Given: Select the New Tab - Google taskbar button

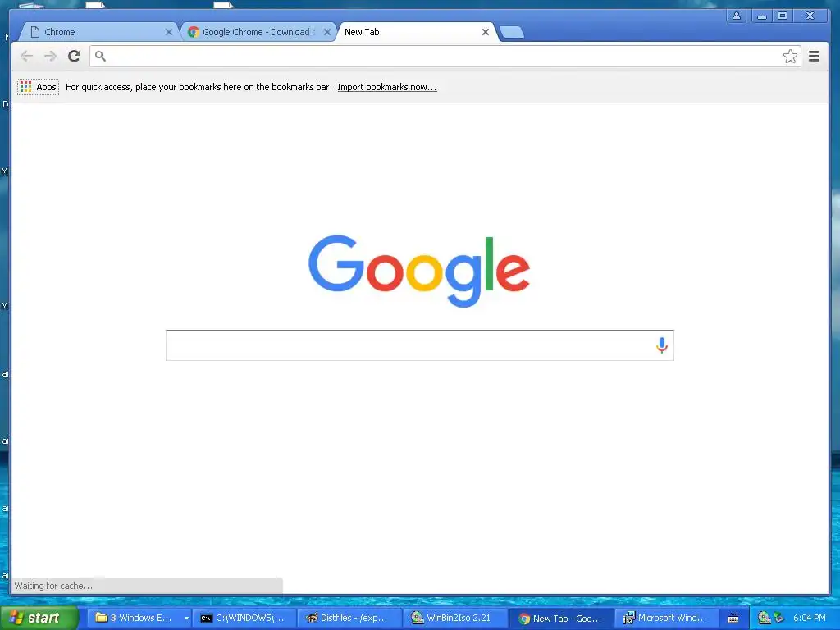Looking at the screenshot, I should pyautogui.click(x=561, y=619).
